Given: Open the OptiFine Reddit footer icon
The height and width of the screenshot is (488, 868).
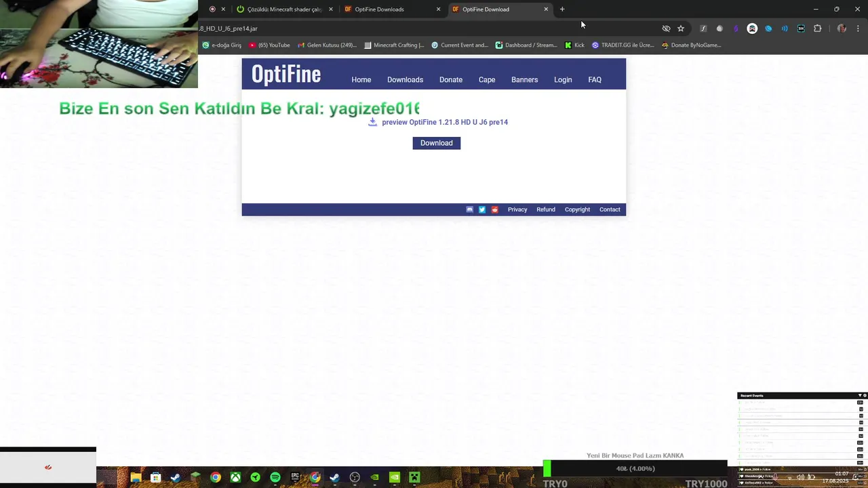Looking at the screenshot, I should coord(494,209).
